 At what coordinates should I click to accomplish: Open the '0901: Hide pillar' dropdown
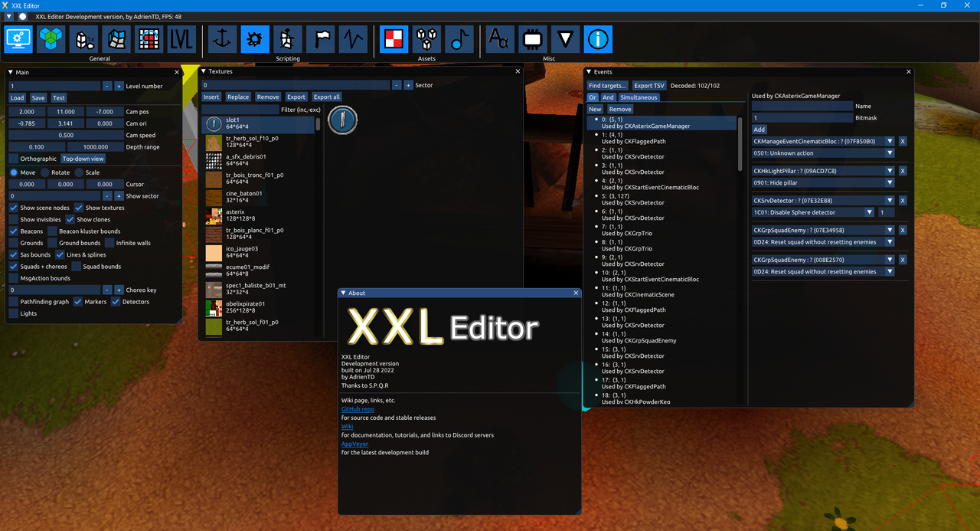823,182
